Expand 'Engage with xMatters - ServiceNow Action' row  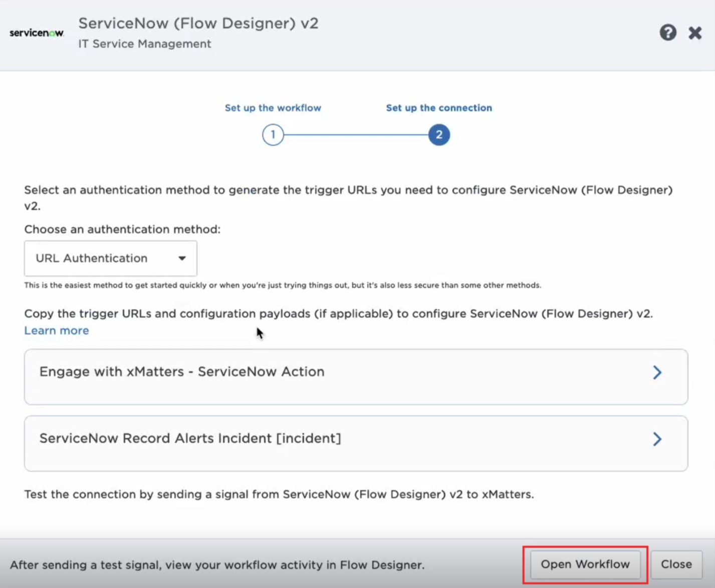356,377
